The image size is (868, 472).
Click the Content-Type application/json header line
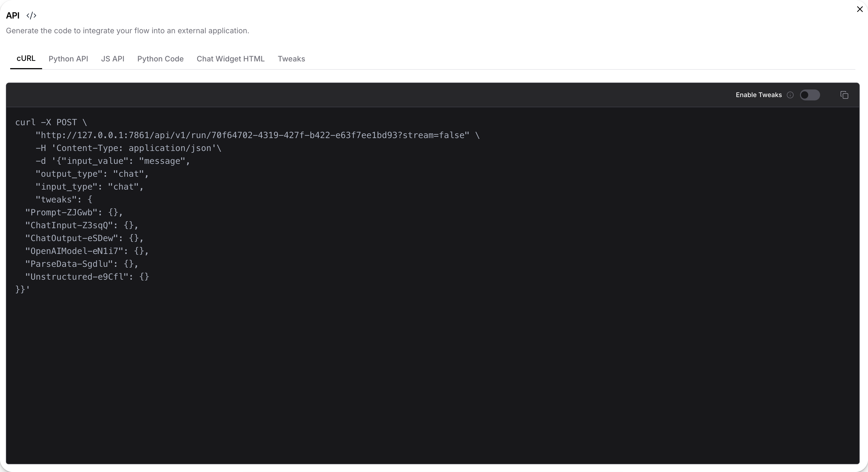tap(128, 148)
